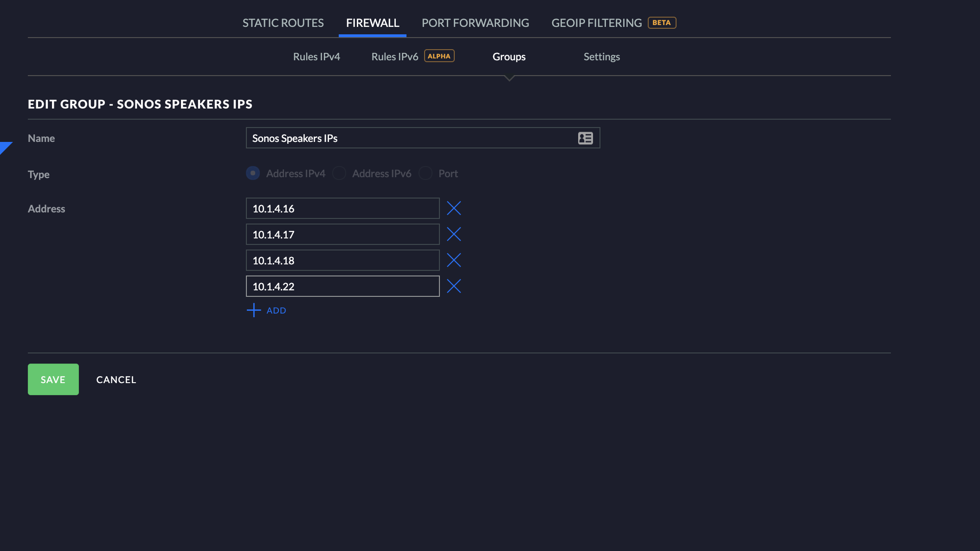Viewport: 980px width, 551px height.
Task: Open the firewall Settings sub-tab
Action: (x=602, y=57)
